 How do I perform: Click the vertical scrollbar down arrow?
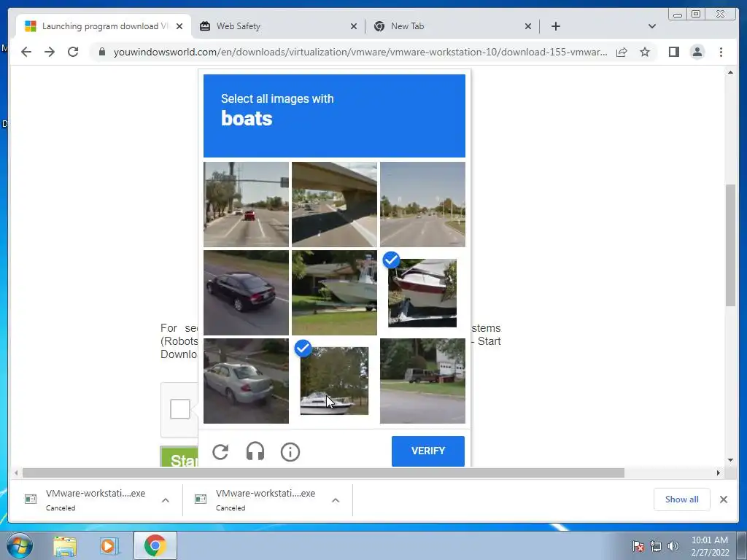pyautogui.click(x=730, y=460)
